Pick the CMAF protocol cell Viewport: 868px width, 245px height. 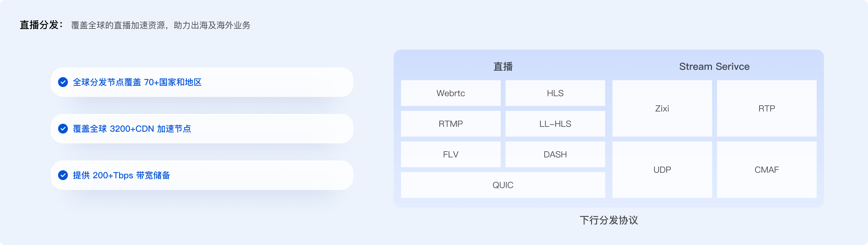pyautogui.click(x=767, y=170)
